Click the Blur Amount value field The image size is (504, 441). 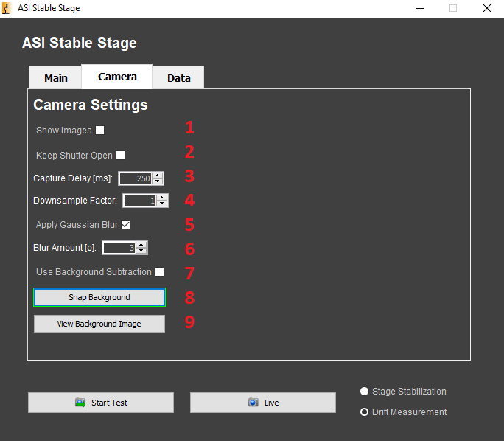[119, 248]
